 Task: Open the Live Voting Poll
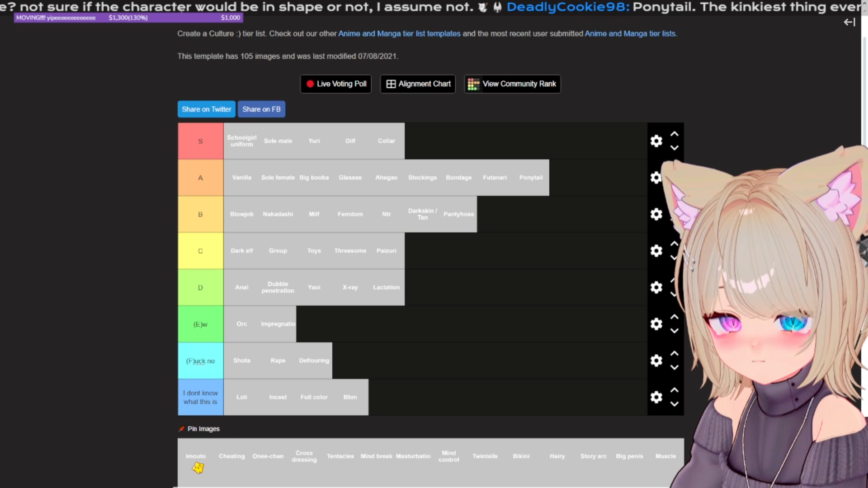coord(336,84)
